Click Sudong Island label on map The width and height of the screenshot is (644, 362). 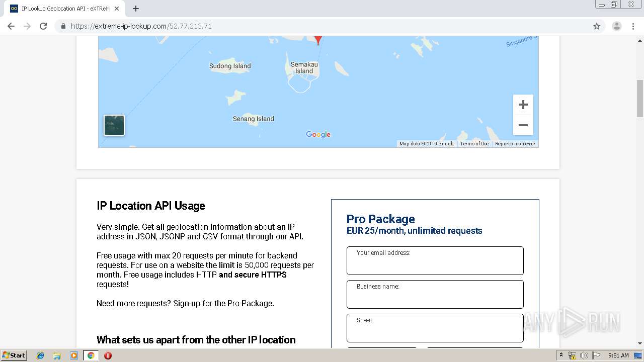[x=230, y=66]
